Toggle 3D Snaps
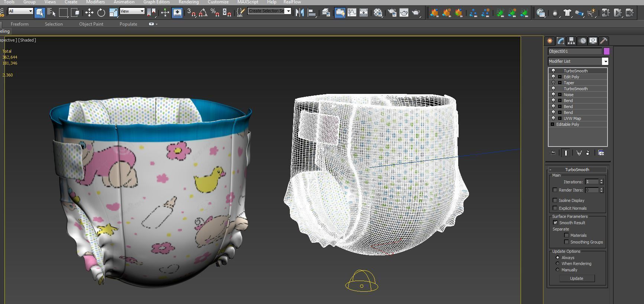The height and width of the screenshot is (304, 644). coord(191,13)
